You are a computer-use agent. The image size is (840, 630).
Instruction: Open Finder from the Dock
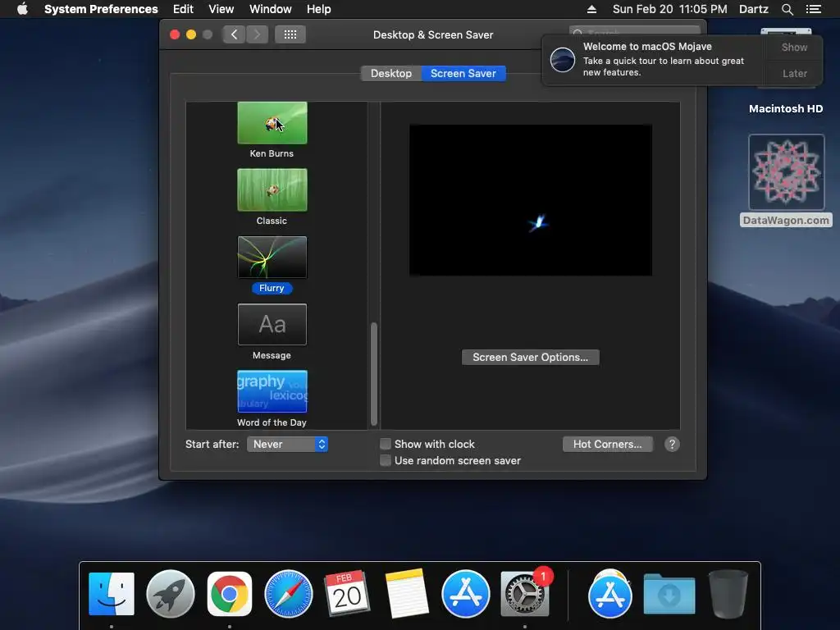click(112, 594)
